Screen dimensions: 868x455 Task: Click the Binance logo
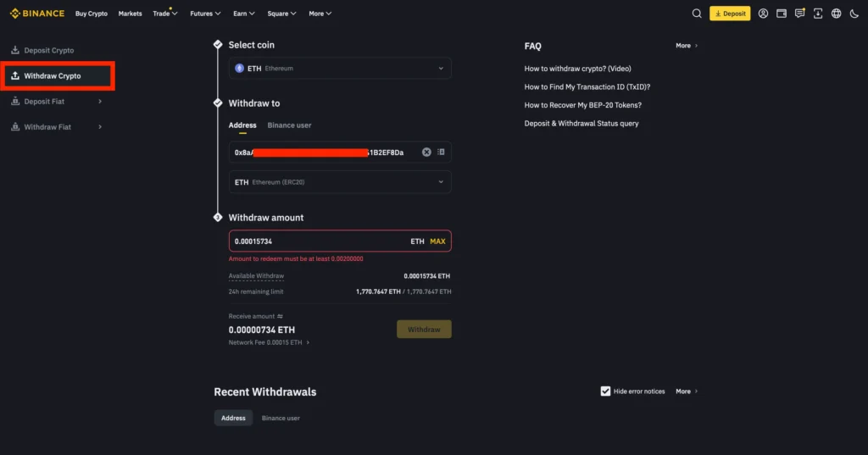coord(37,14)
